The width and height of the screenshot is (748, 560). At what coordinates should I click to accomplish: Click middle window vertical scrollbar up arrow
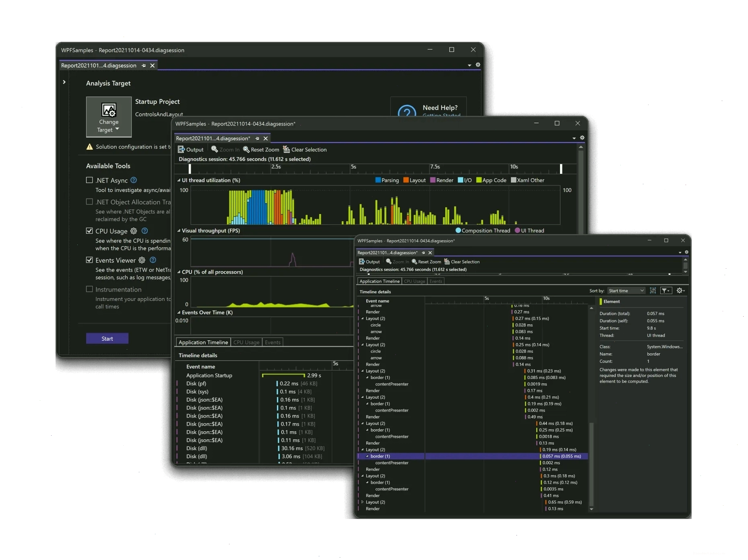pos(581,147)
